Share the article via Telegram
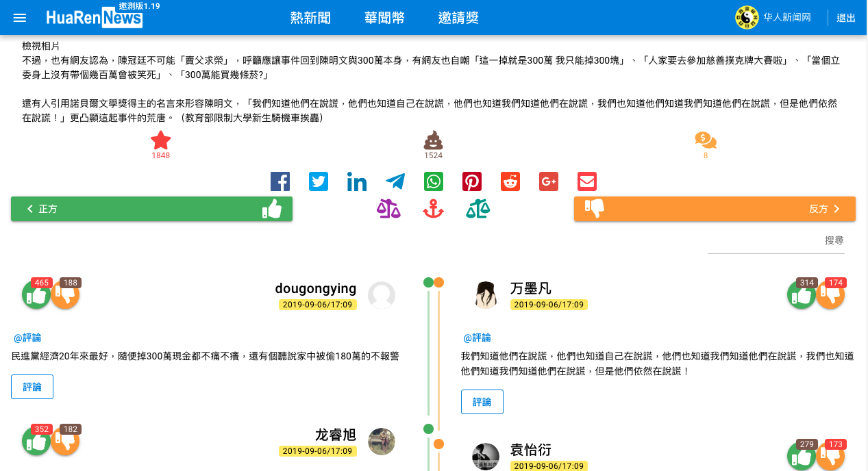Viewport: 868px width, 471px height. (395, 181)
